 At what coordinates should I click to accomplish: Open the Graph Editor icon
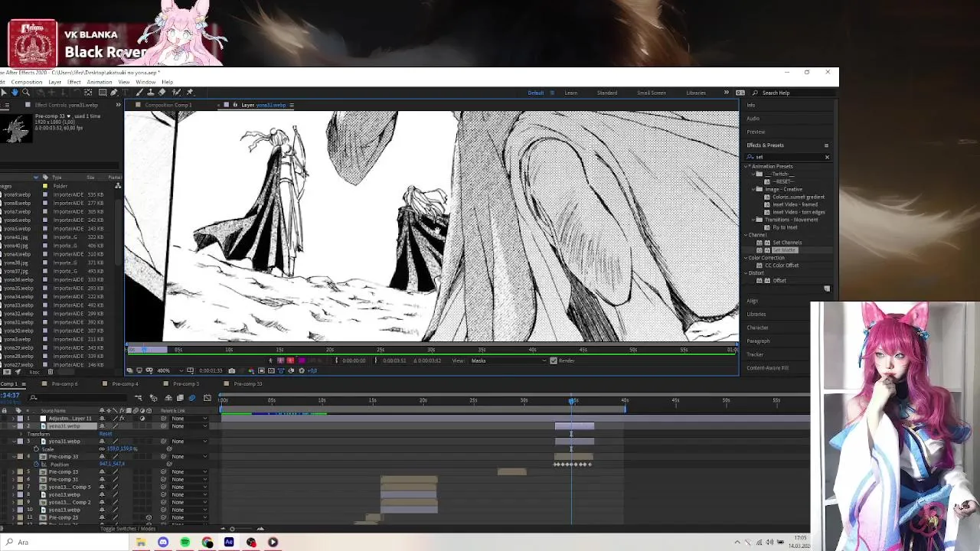(207, 398)
